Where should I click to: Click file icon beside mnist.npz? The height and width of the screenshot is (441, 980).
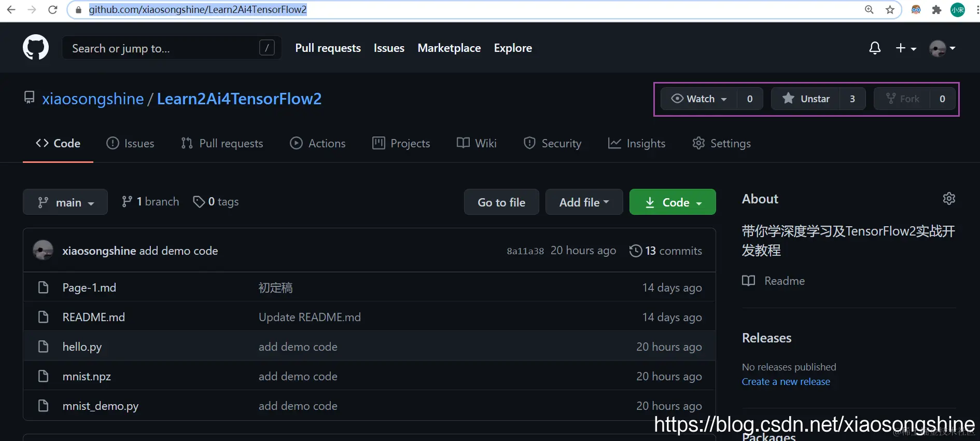point(44,376)
